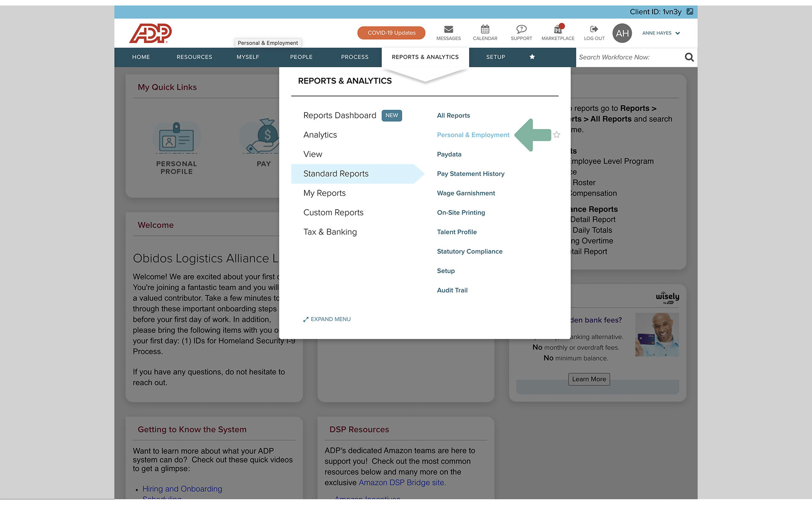Image resolution: width=812 pixels, height=505 pixels.
Task: Click the Support chat bubble icon
Action: 521,29
